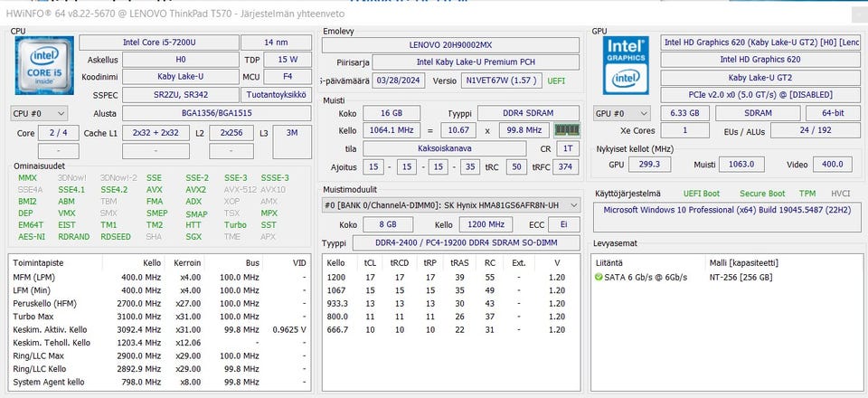This screenshot has height=398, width=868.
Task: Click the tRCD column header
Action: pyautogui.click(x=399, y=263)
